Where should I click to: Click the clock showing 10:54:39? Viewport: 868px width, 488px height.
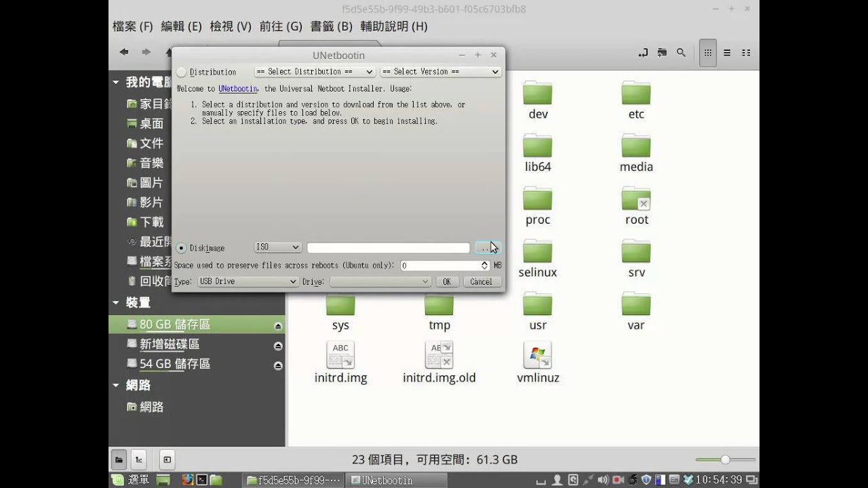click(719, 480)
